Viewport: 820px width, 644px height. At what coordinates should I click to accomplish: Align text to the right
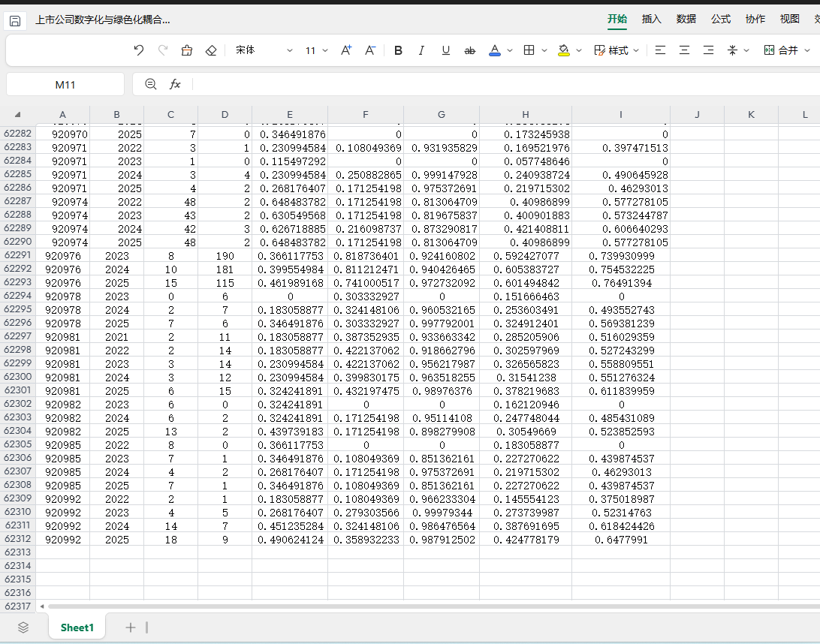pos(708,50)
